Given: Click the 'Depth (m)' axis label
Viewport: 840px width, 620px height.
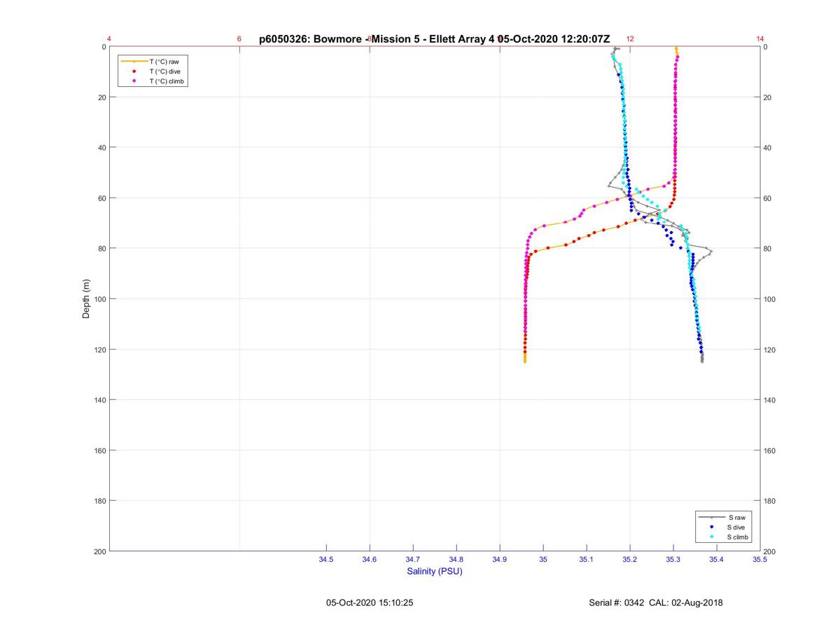Looking at the screenshot, I should pos(87,299).
